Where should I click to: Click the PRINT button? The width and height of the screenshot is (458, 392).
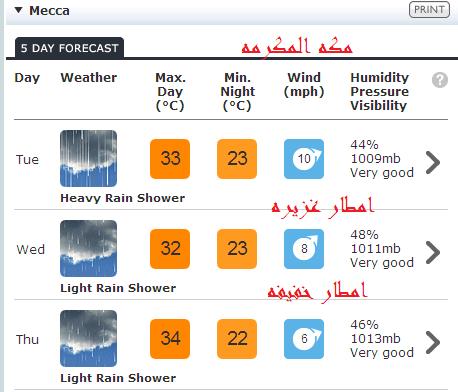click(x=429, y=10)
